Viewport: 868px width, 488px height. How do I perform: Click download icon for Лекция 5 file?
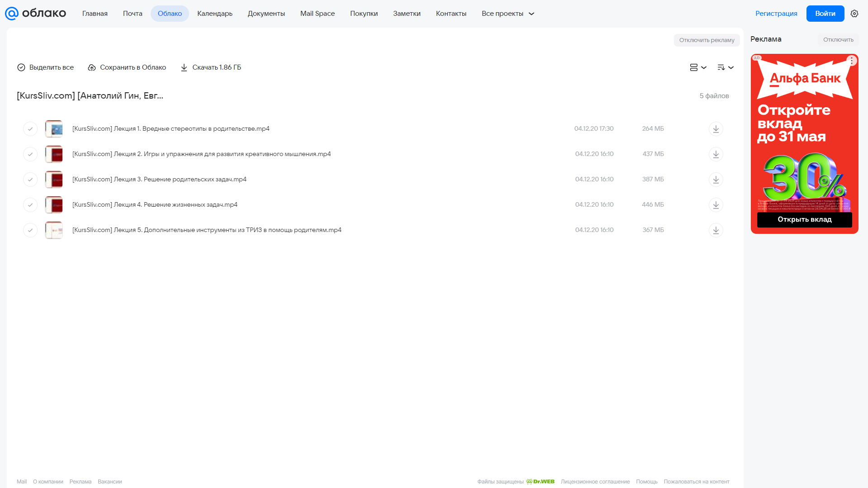tap(716, 230)
